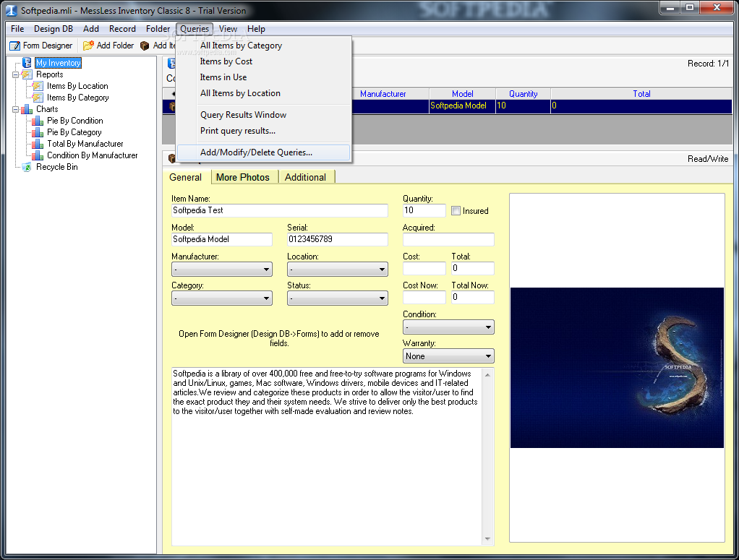
Task: Open the Design DB menu
Action: point(54,29)
